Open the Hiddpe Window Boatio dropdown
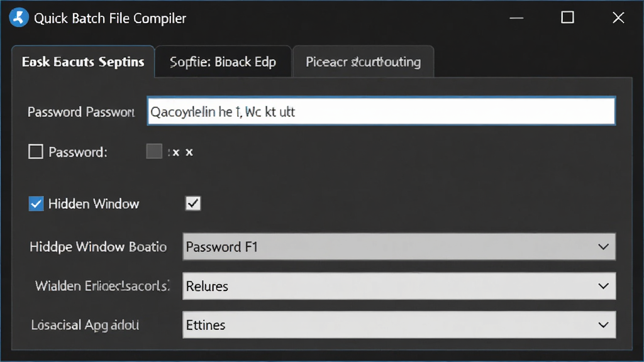This screenshot has width=644, height=362. [x=399, y=246]
